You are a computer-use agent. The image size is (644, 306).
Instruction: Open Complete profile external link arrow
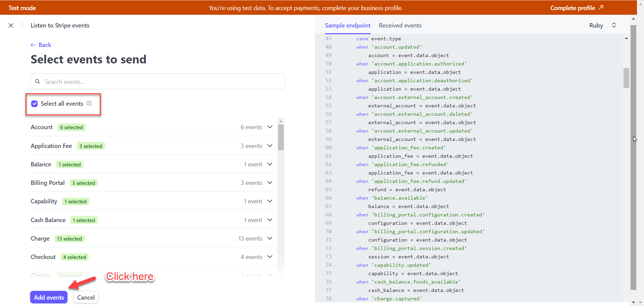click(601, 7)
